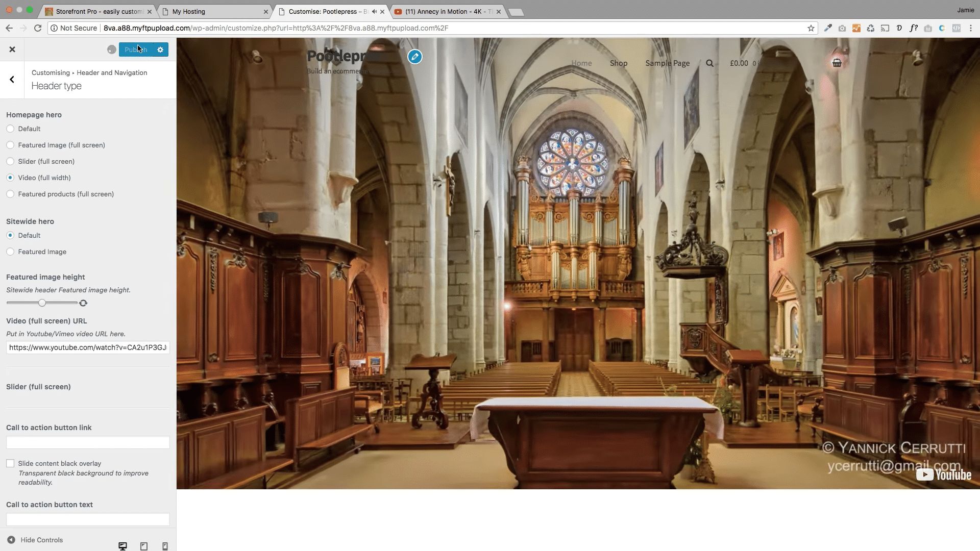The width and height of the screenshot is (980, 551).
Task: Enable Slide content black overlay checkbox
Action: click(10, 463)
